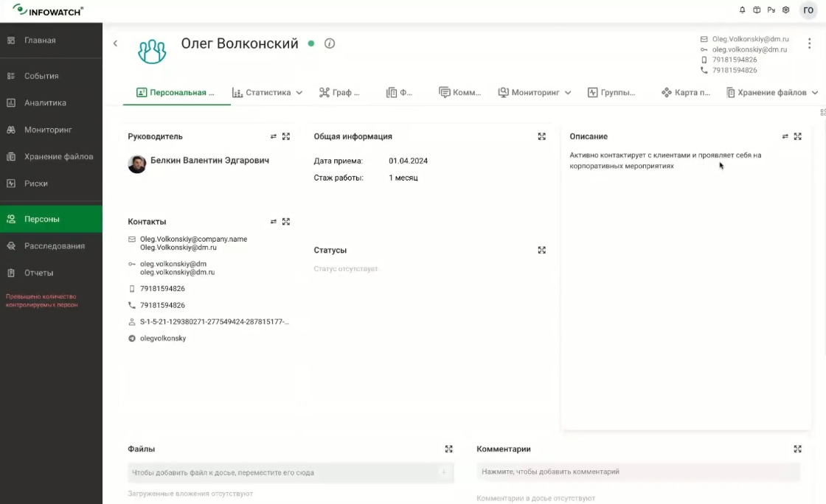Switch to the Группы tab
Viewport: 826px width, 504px height.
(611, 93)
